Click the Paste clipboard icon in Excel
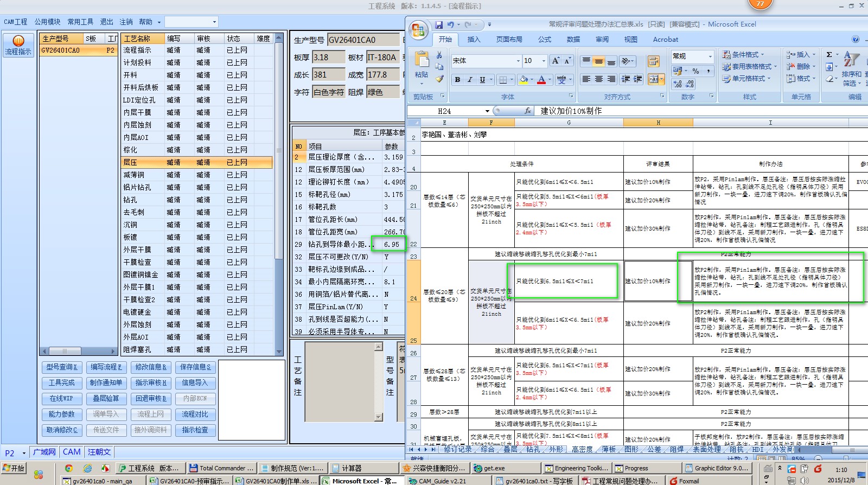The image size is (868, 485). tap(421, 60)
